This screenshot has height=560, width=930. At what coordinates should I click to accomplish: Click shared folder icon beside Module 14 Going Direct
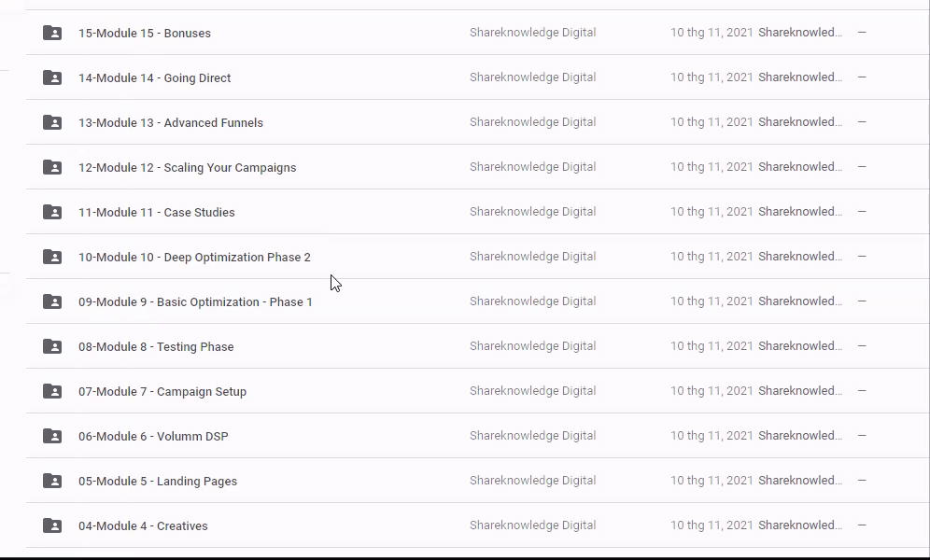pyautogui.click(x=52, y=77)
